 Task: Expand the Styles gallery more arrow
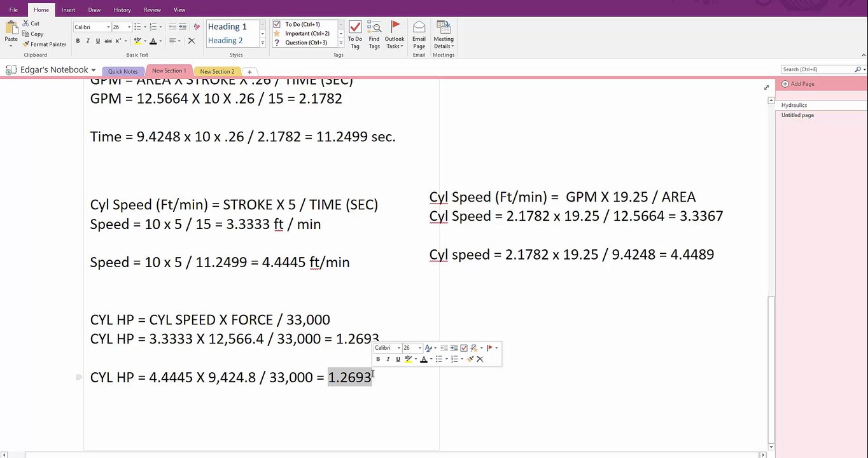[x=262, y=43]
